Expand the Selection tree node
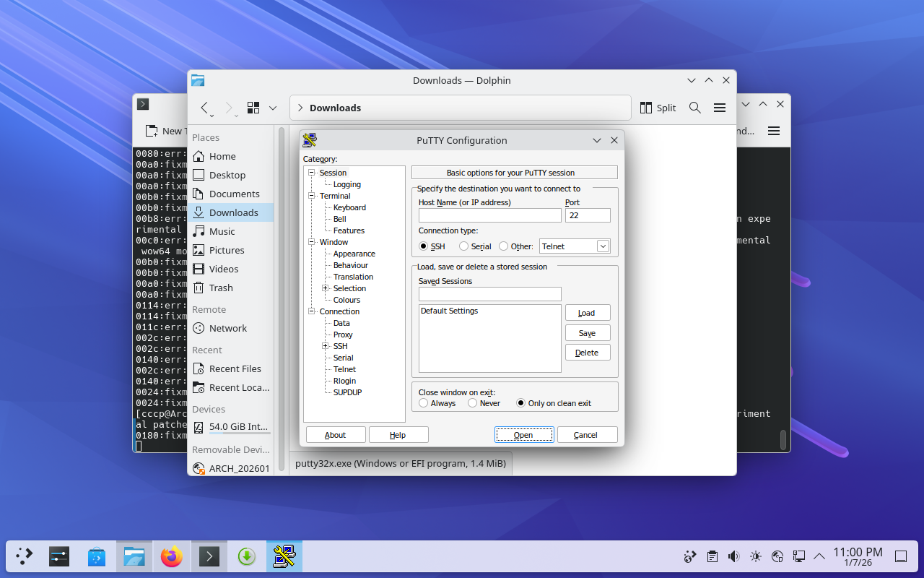The height and width of the screenshot is (578, 924). 326,288
